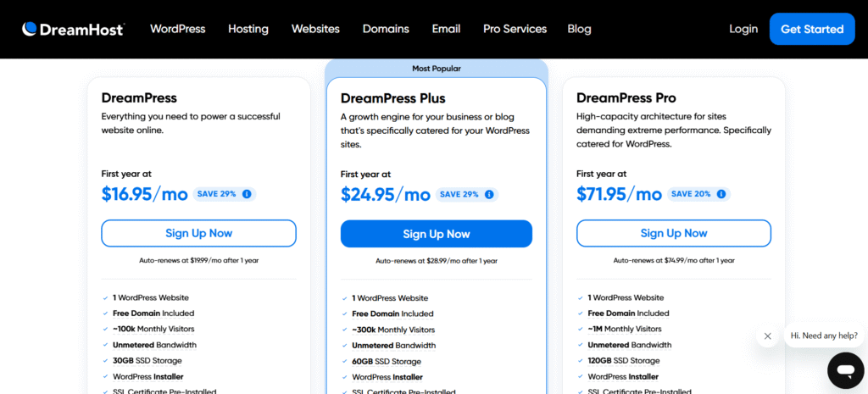
Task: Open the chat widget icon
Action: click(x=844, y=370)
